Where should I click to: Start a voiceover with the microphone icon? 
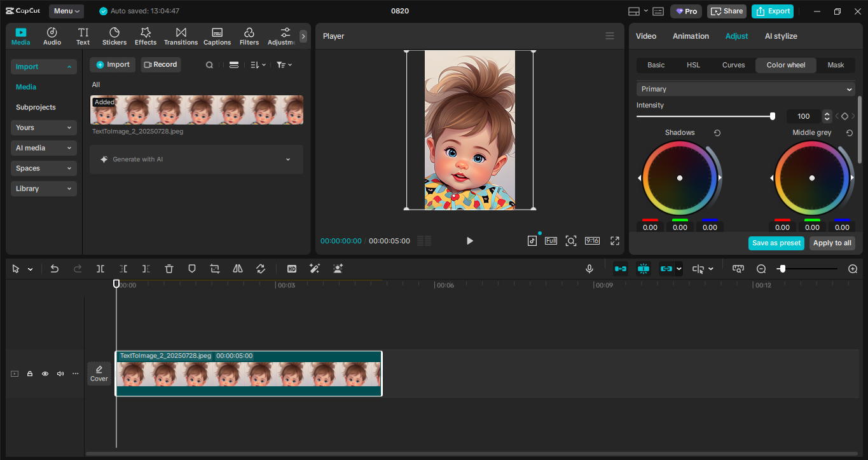[x=589, y=269]
